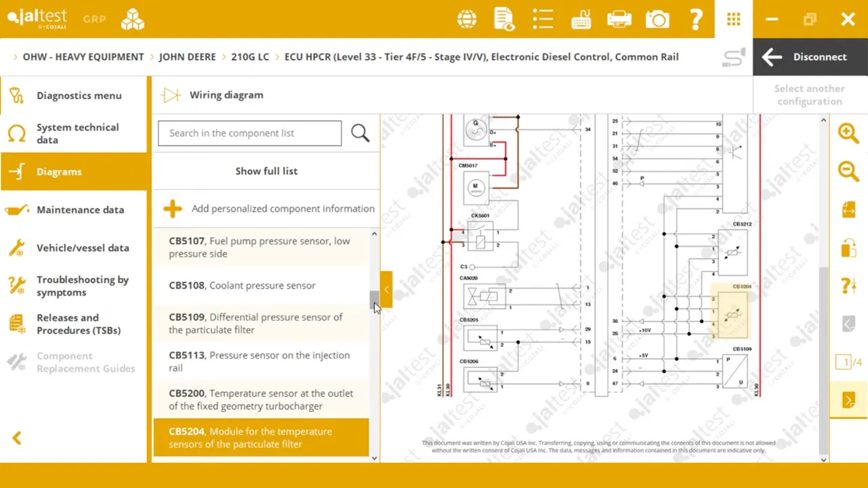Open Troubleshooting by symptoms
The width and height of the screenshot is (868, 488).
tap(73, 286)
